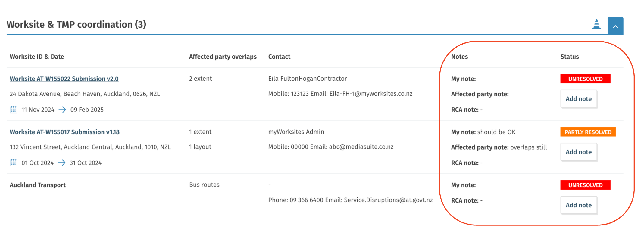Click the Status column header
The image size is (644, 239).
click(570, 57)
